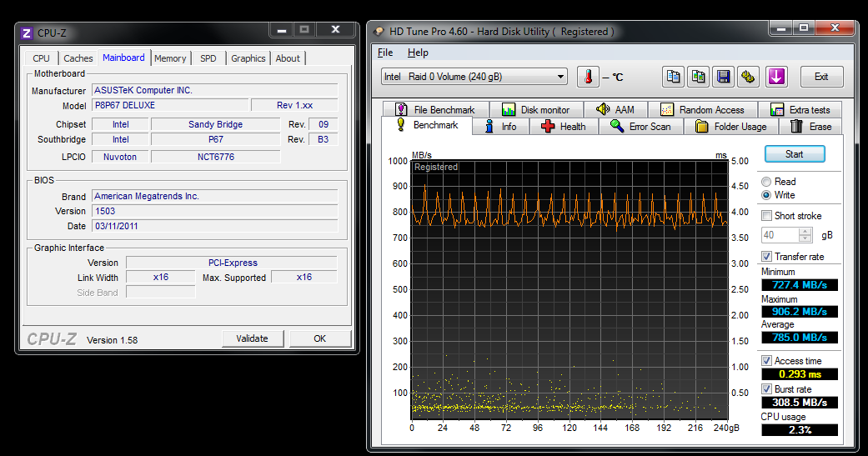Click the floppy disk save screenshot icon
Image resolution: width=868 pixels, height=456 pixels.
point(724,77)
